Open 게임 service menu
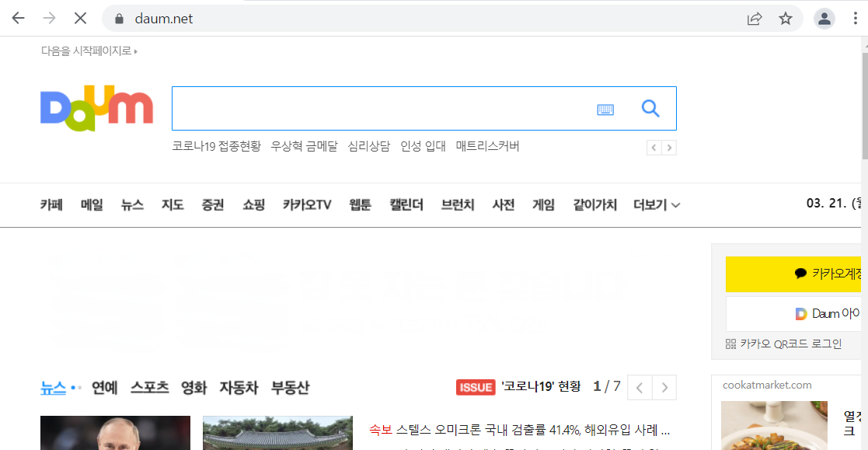 pyautogui.click(x=544, y=205)
